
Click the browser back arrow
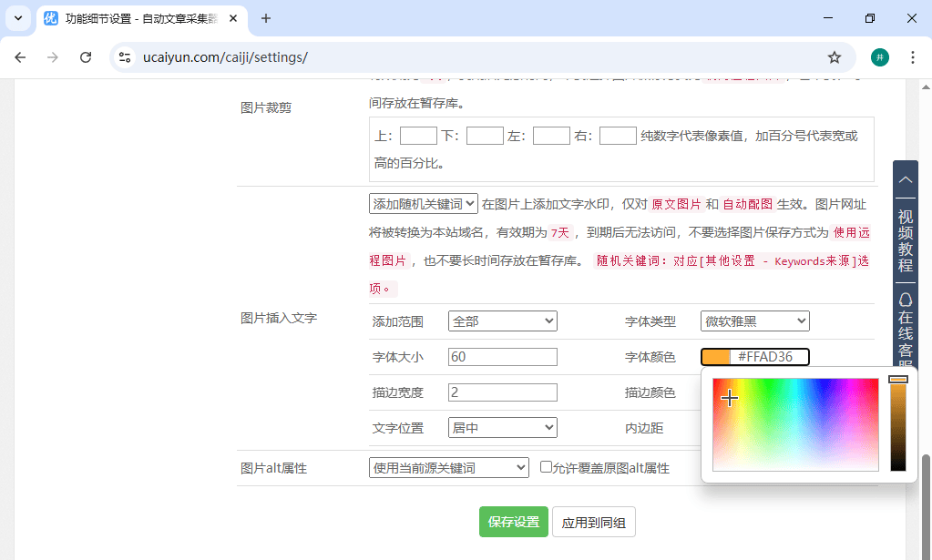tap(20, 57)
